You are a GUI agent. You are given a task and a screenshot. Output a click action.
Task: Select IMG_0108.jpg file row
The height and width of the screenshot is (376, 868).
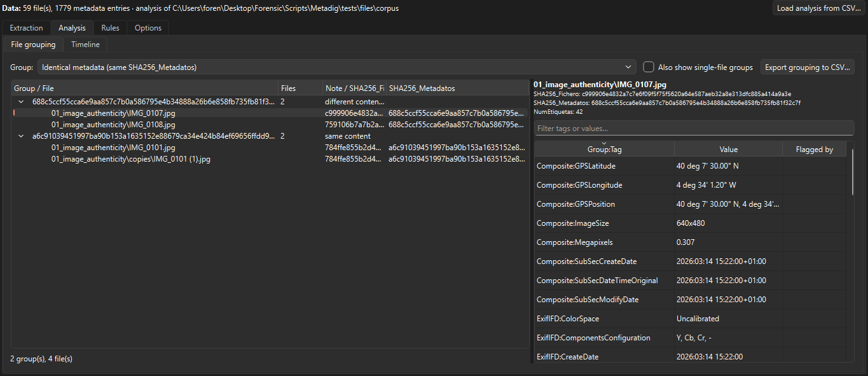coord(270,125)
